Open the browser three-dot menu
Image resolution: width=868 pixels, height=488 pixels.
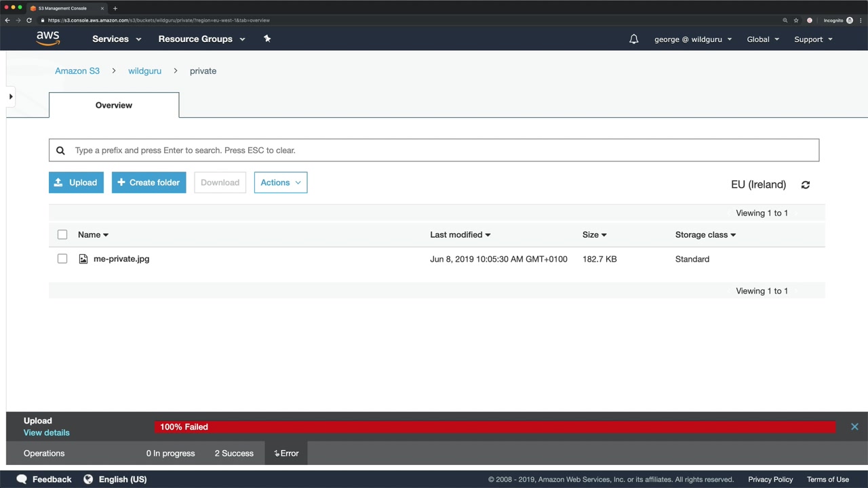(861, 20)
